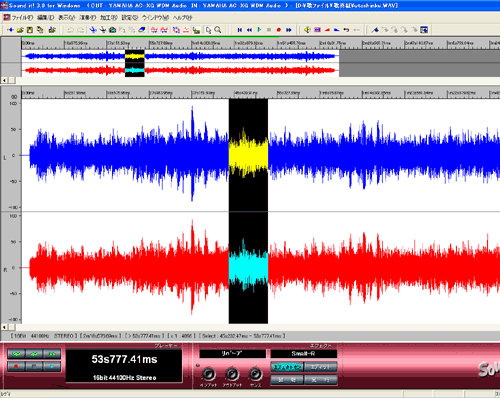Click the black curved return-arrow icon

[x=347, y=30]
